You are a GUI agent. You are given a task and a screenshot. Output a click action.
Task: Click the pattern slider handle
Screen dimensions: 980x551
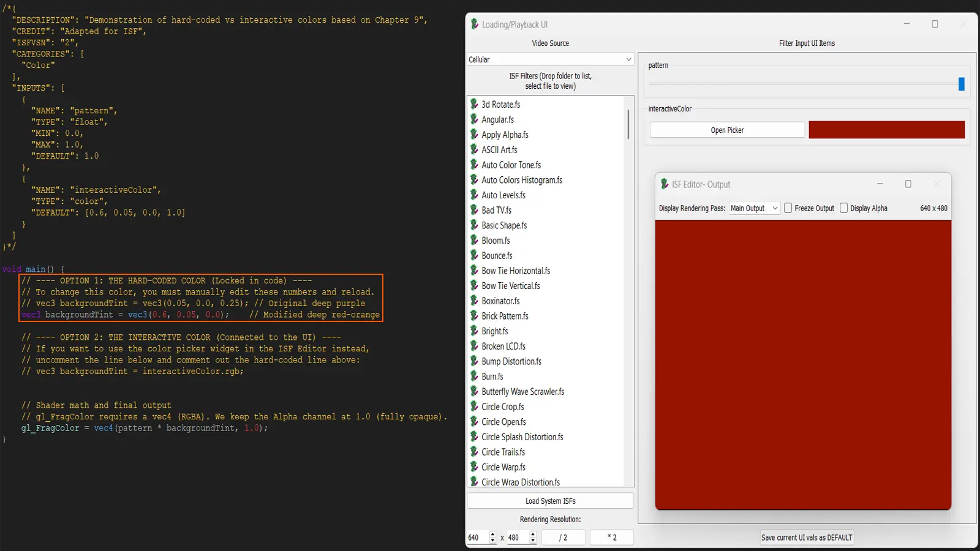click(961, 84)
